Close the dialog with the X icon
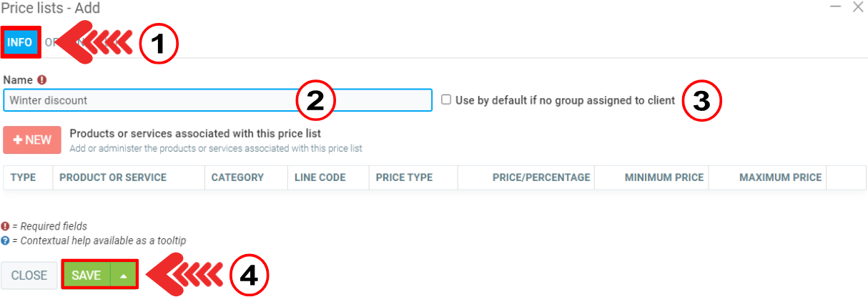This screenshot has width=868, height=297. pos(858,7)
